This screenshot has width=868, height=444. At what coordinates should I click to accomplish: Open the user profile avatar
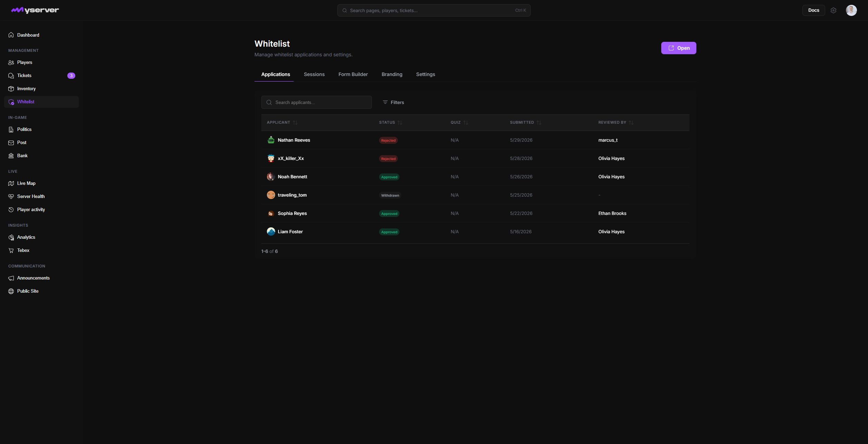coord(851,10)
